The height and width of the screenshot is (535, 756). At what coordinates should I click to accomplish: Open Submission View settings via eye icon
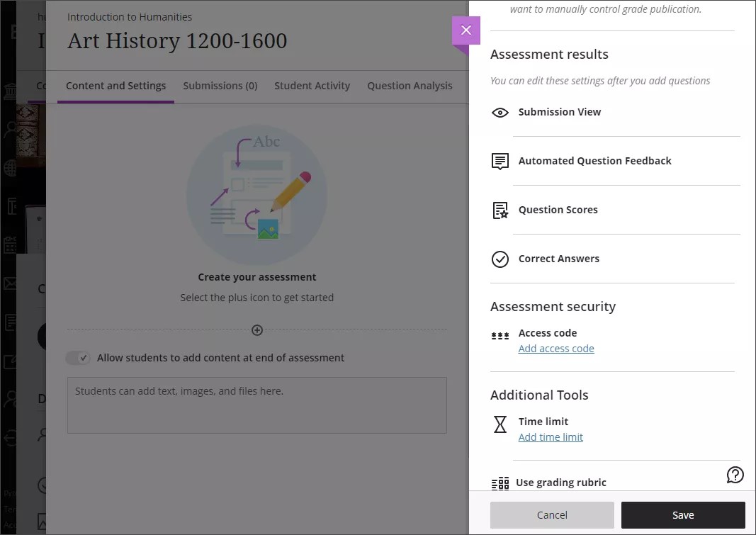(500, 112)
